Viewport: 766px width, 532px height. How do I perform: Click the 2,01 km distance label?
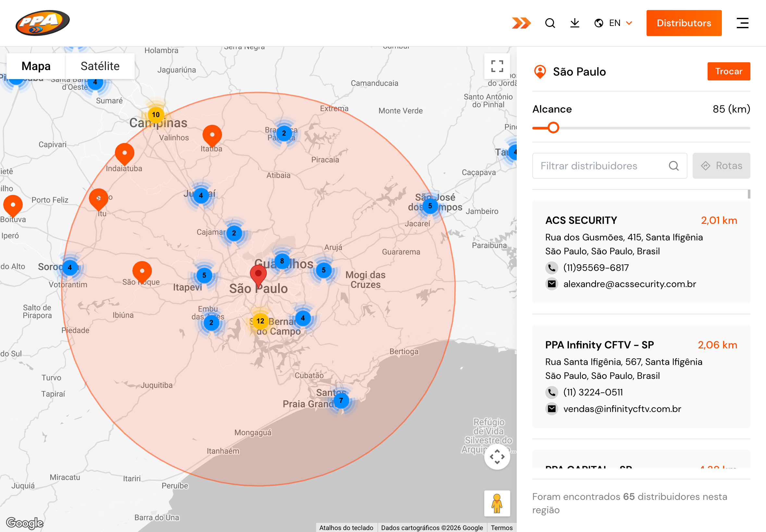click(719, 220)
